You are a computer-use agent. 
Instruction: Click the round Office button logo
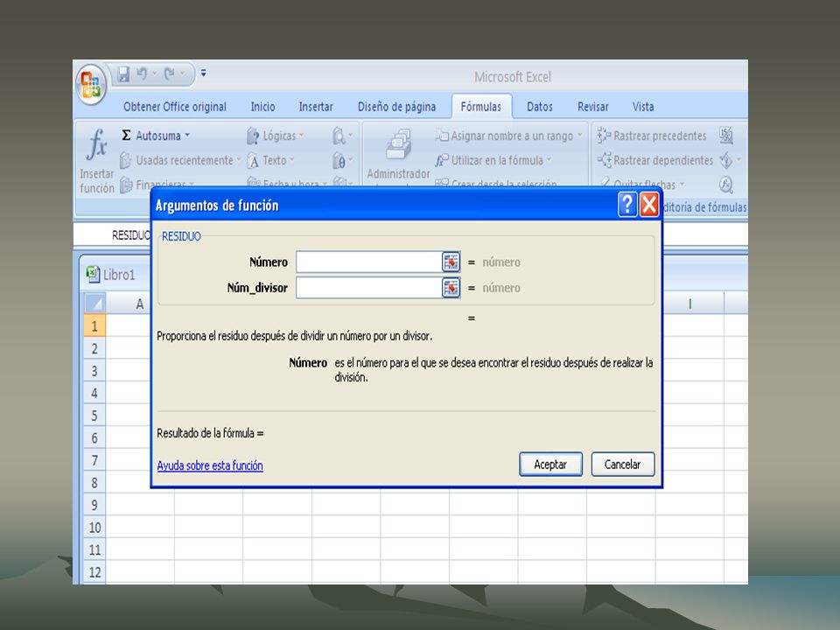[x=91, y=84]
